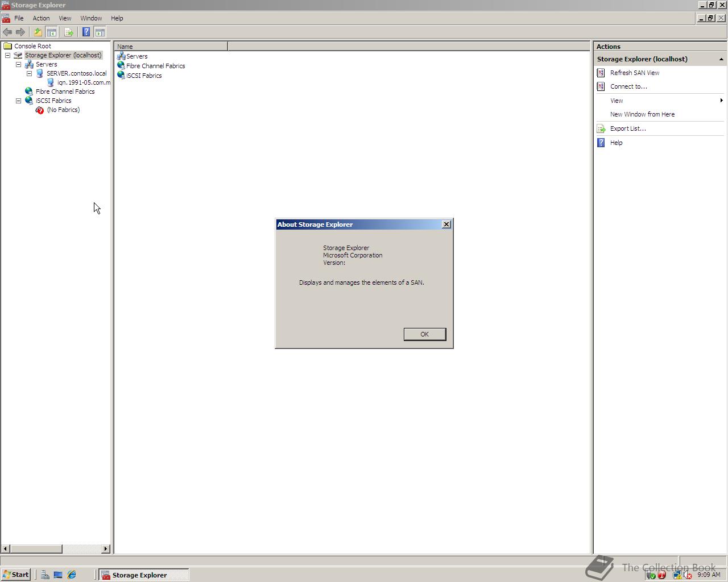Click the Back arrow toolbar icon
728x582 pixels.
click(7, 32)
